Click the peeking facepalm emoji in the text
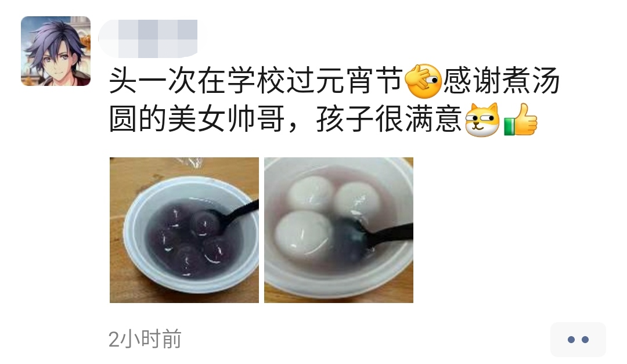Viewport: 627px width, 364px height. (423, 81)
